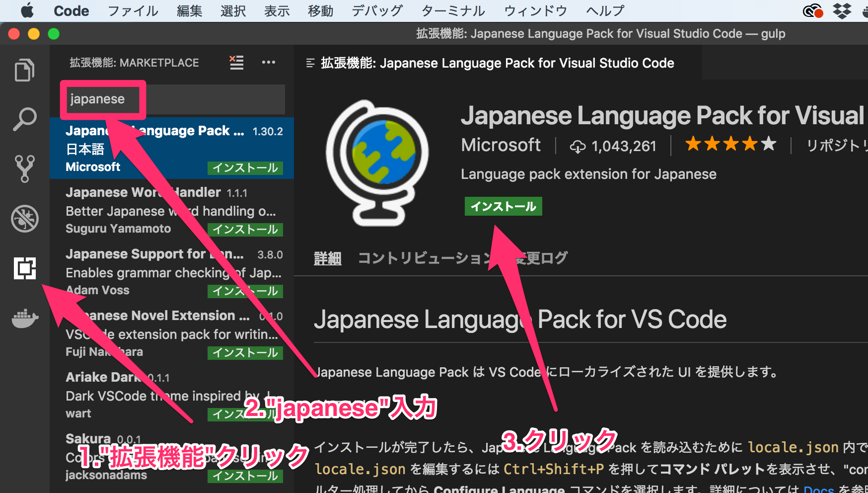Click the download count cloud icon
Viewport: 868px width, 493px height.
[578, 147]
